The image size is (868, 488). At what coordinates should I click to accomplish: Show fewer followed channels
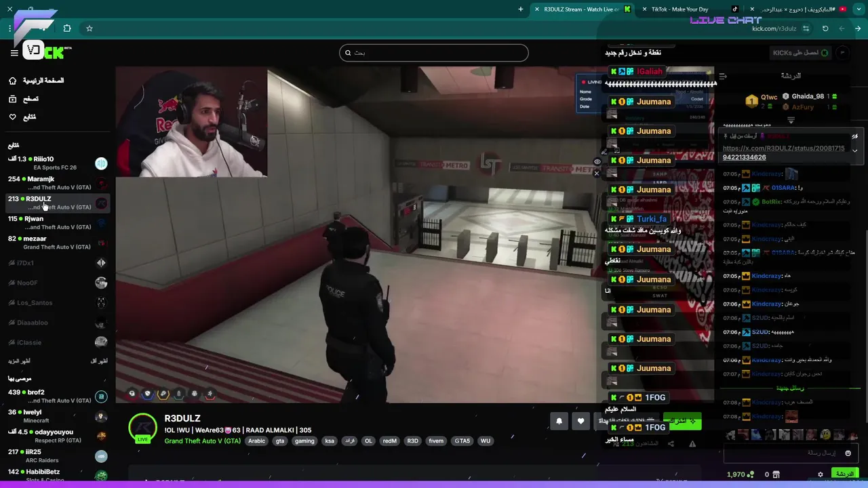pos(99,361)
